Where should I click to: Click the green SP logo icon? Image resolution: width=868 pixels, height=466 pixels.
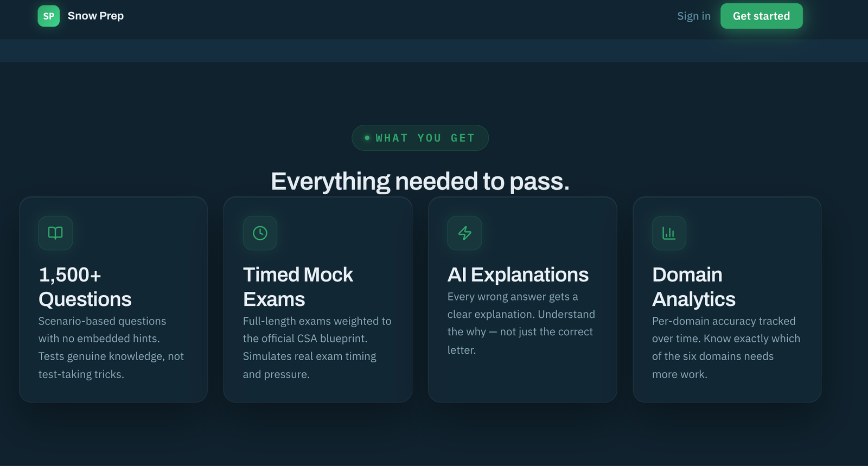[x=48, y=16]
